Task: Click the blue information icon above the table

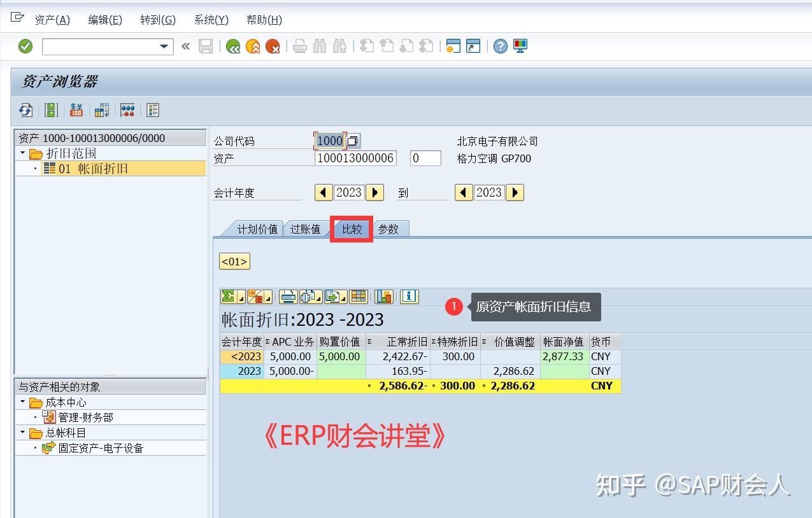Action: tap(409, 297)
